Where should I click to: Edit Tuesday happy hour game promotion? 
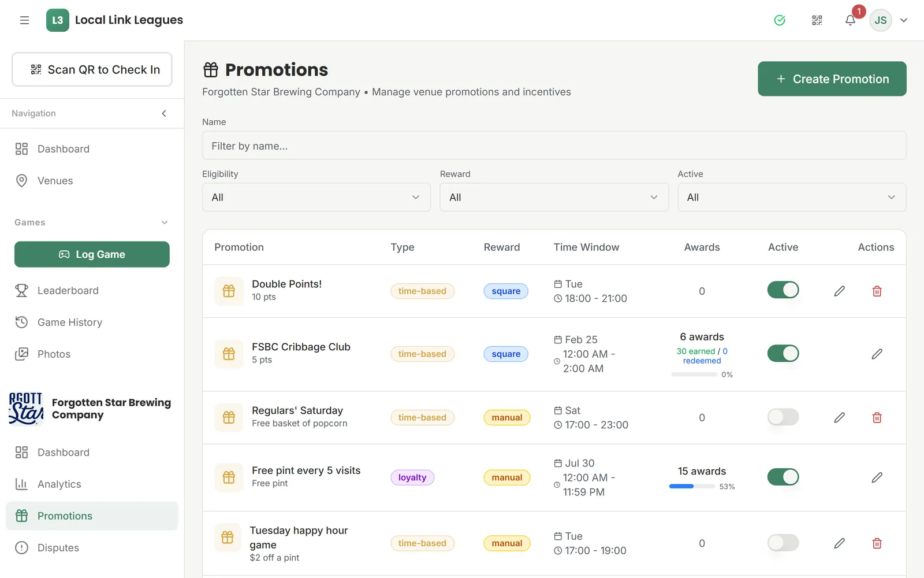pos(840,543)
